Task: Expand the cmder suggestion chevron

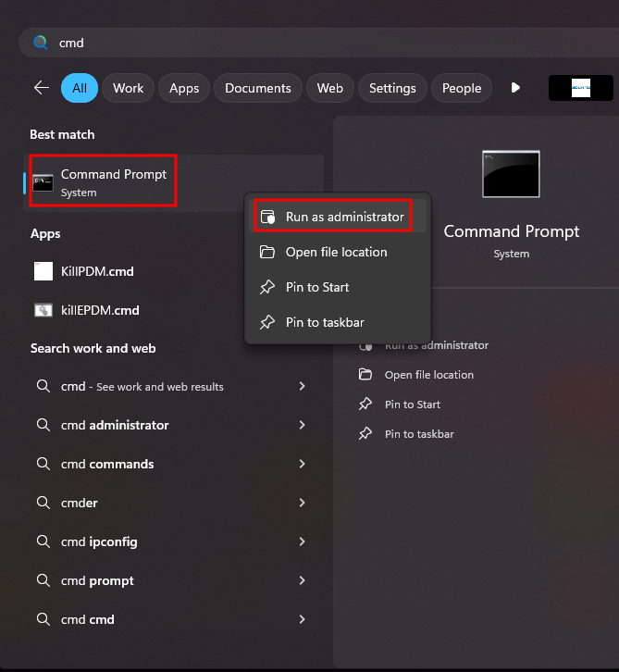Action: (302, 503)
